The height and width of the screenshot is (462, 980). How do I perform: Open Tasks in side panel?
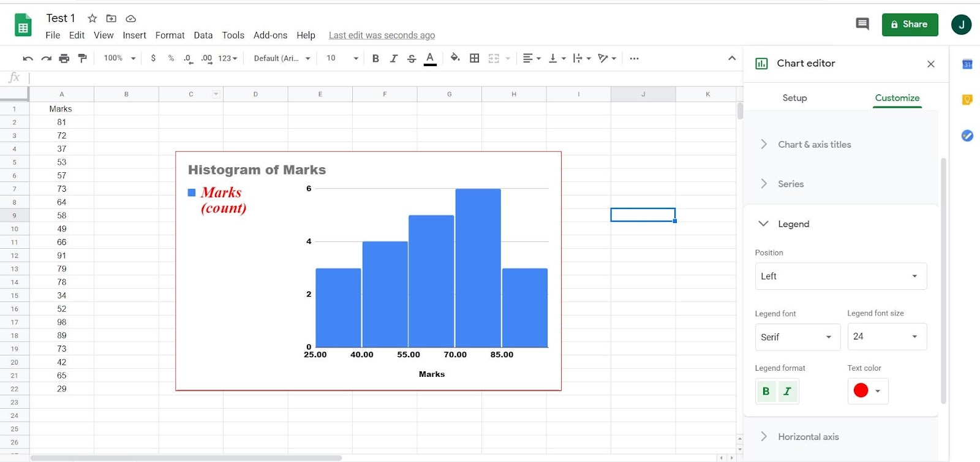[x=967, y=135]
